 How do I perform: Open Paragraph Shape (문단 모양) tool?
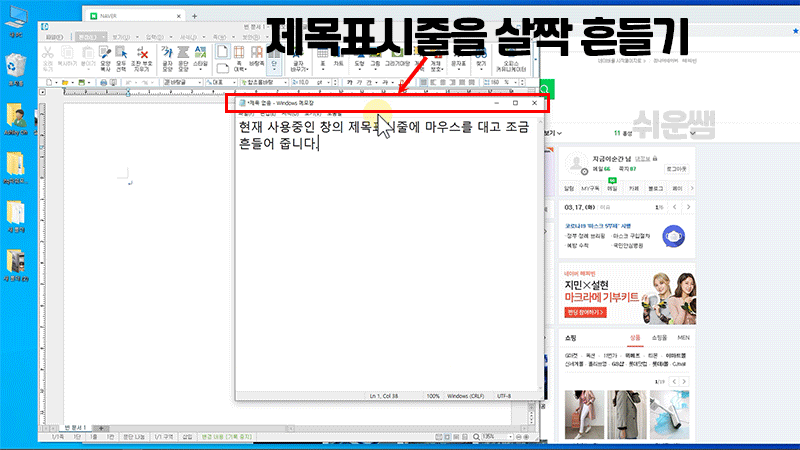click(x=183, y=53)
